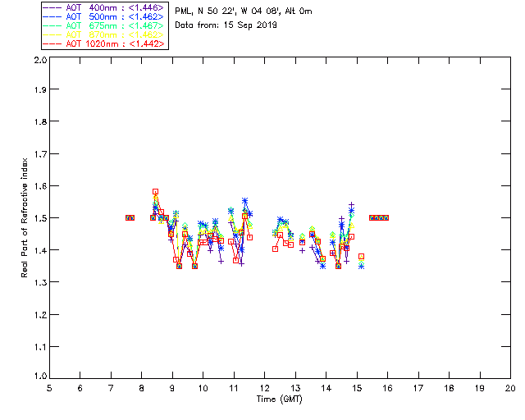Click the x-axis tick label 16
525x420 pixels.
(388, 388)
